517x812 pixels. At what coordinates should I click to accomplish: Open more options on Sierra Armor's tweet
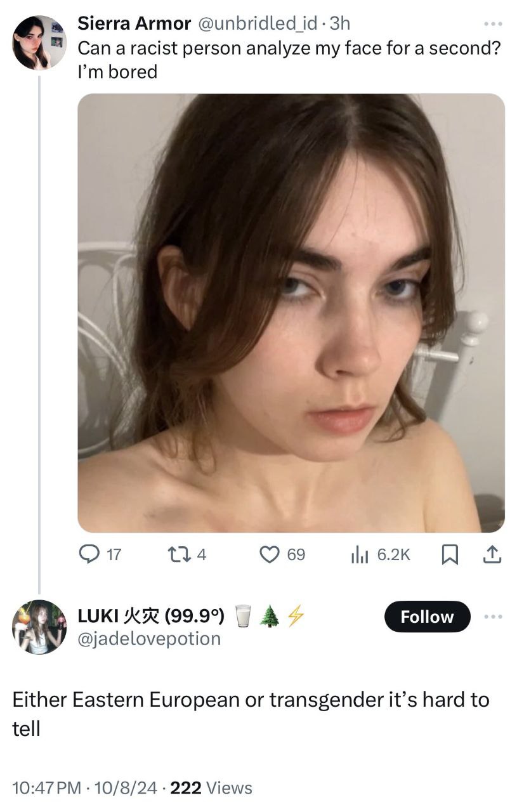pos(492,24)
